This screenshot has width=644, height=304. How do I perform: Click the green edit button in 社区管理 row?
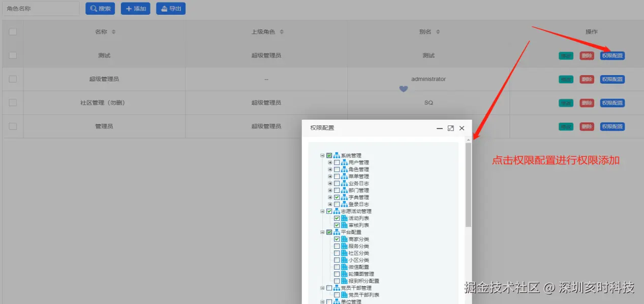[566, 103]
